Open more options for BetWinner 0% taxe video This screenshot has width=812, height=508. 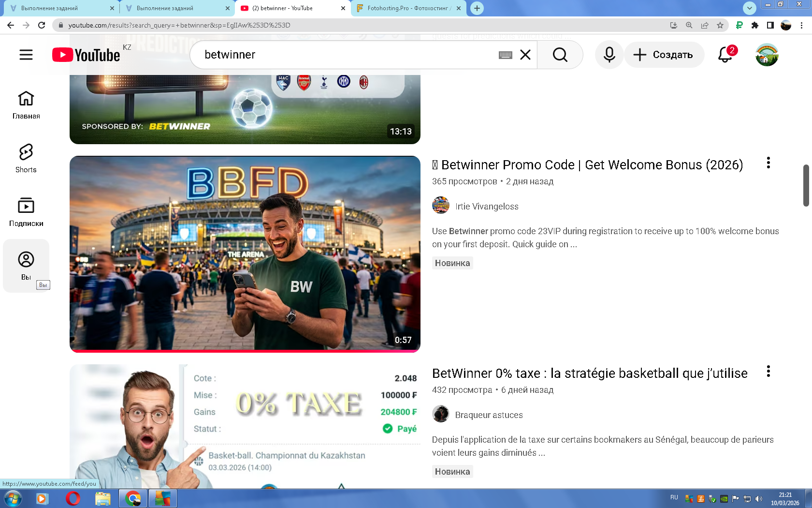[768, 372]
